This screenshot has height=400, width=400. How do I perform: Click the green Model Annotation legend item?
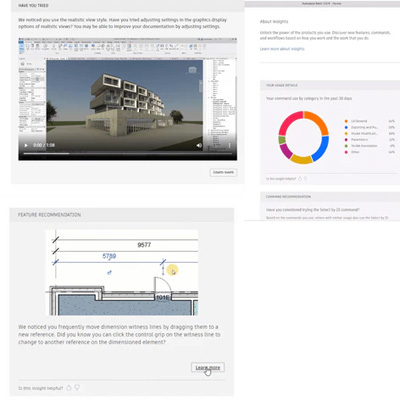364,146
